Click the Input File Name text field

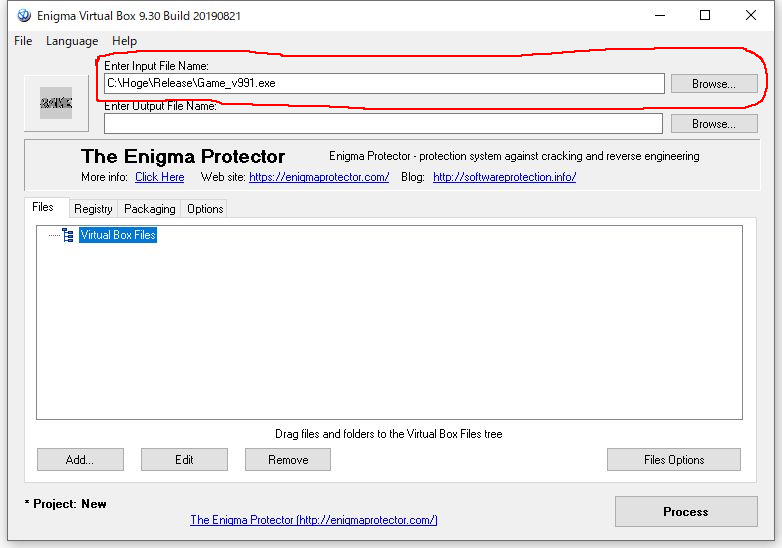(384, 83)
